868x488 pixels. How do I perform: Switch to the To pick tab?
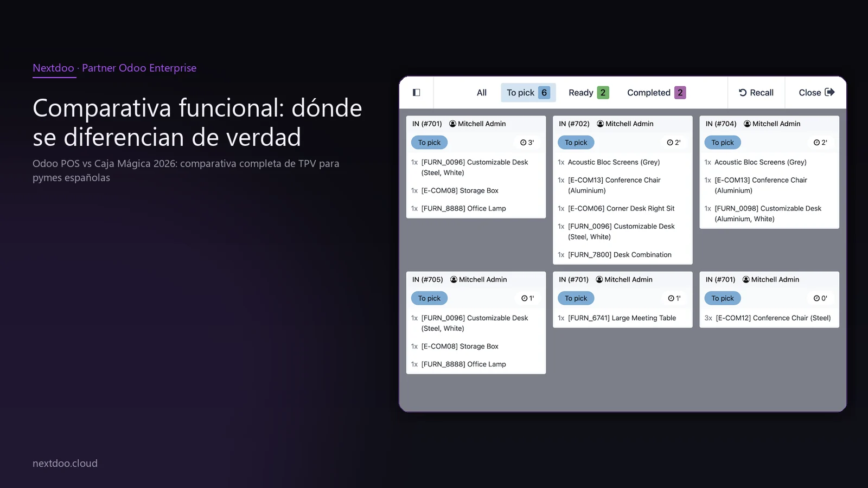click(x=528, y=93)
